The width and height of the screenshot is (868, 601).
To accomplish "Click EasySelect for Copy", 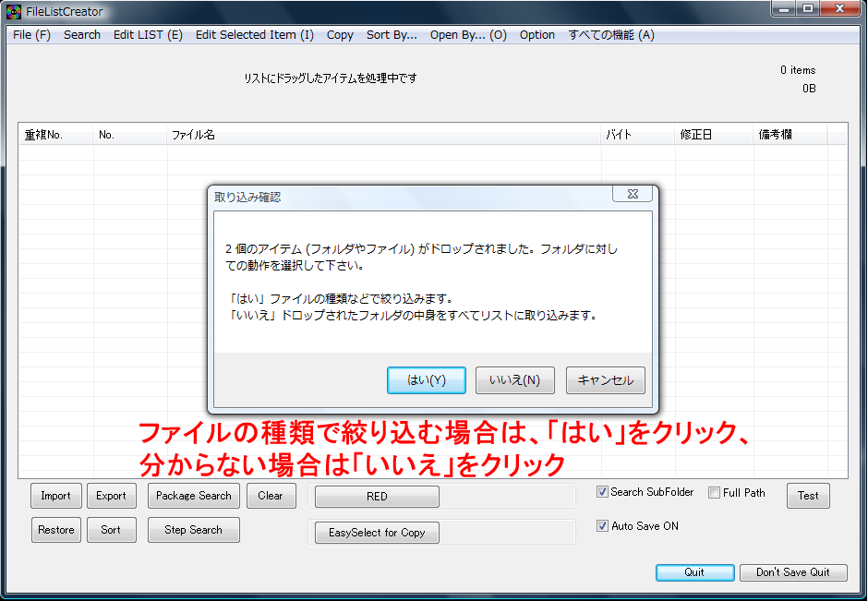I will click(x=376, y=532).
